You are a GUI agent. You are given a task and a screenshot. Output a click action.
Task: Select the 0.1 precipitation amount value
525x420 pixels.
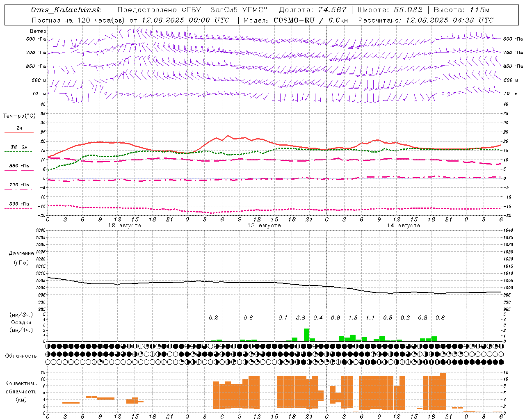pyautogui.click(x=283, y=317)
